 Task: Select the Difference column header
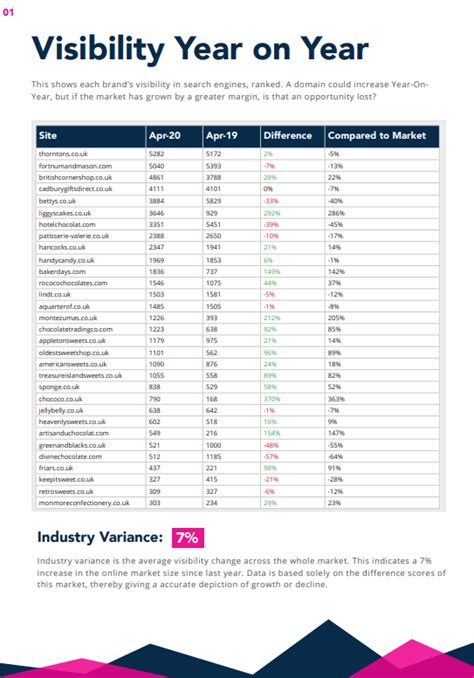pyautogui.click(x=288, y=135)
